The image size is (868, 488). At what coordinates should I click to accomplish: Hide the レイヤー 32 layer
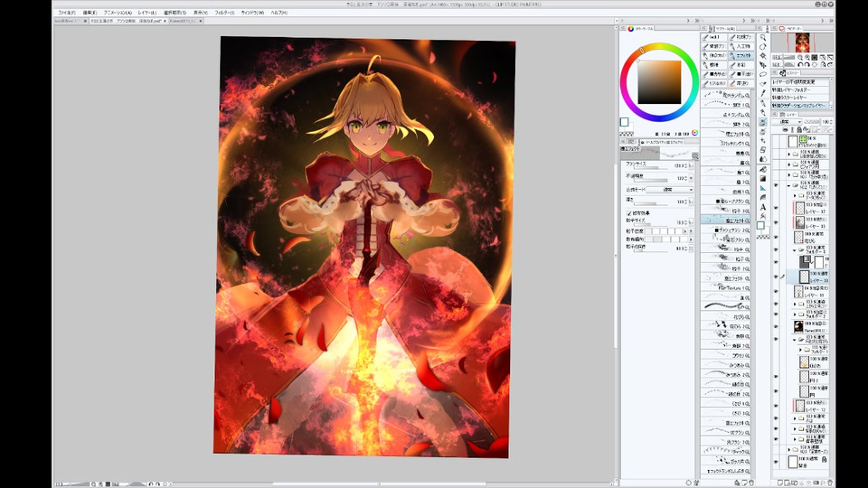[x=776, y=208]
